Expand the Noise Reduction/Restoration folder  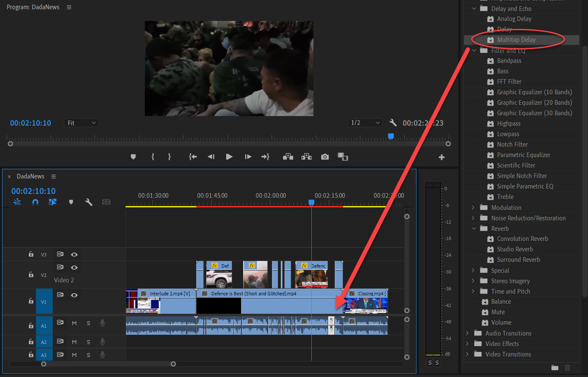[473, 218]
